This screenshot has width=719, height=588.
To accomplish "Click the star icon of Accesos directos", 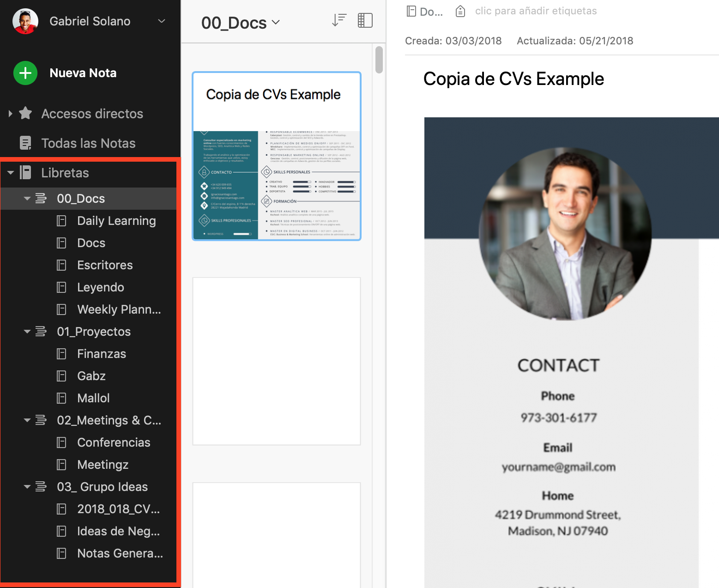I will [x=25, y=113].
